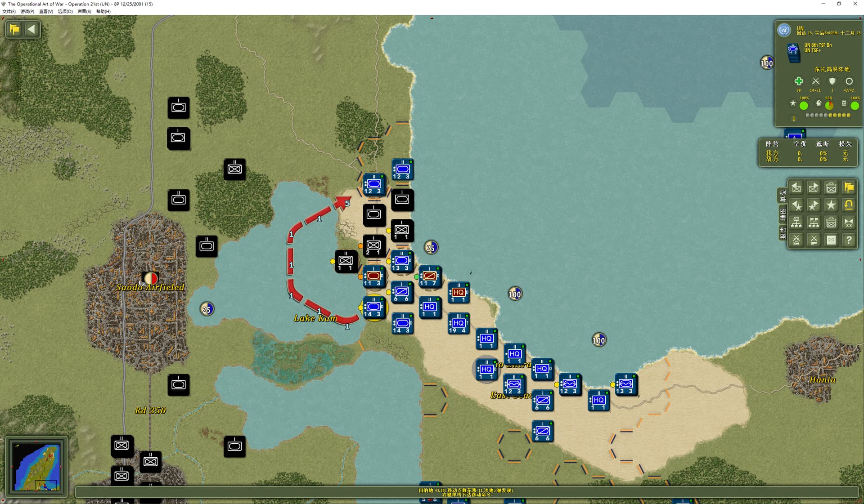
Task: Click the shield defense icon
Action: (x=832, y=81)
